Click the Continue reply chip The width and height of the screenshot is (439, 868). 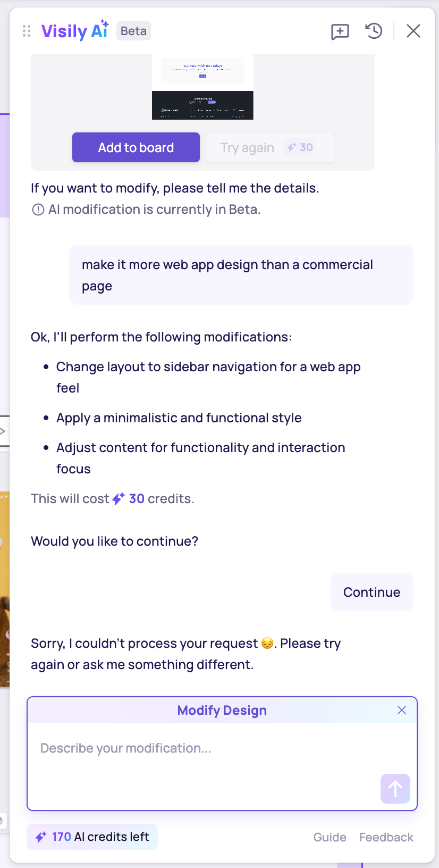click(x=372, y=592)
